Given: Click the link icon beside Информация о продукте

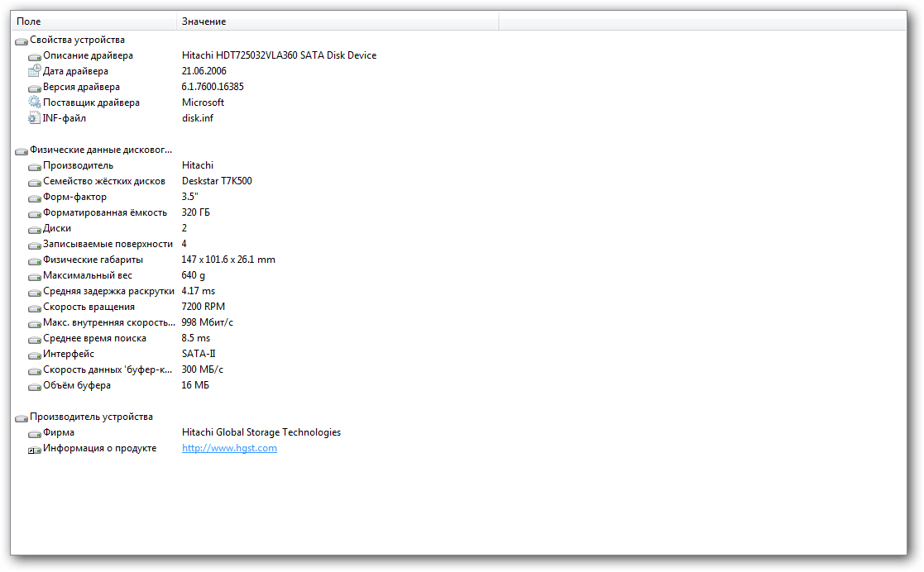Looking at the screenshot, I should [34, 449].
